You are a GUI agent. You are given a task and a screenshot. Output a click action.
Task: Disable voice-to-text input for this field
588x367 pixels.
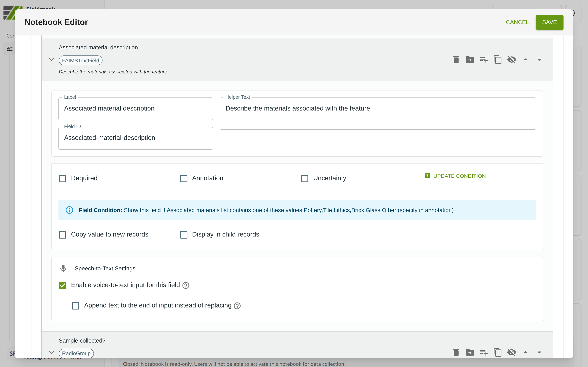pyautogui.click(x=62, y=285)
